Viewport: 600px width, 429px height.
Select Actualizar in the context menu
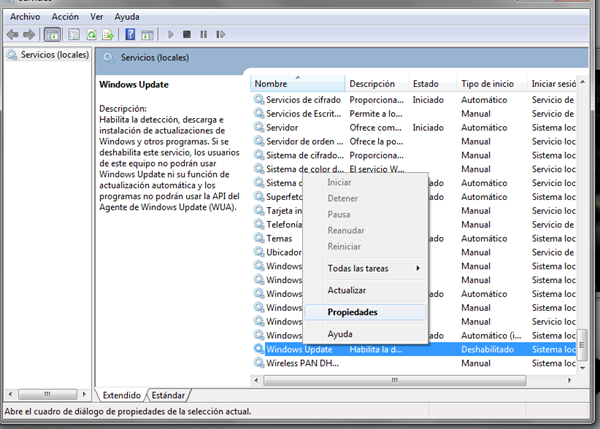pyautogui.click(x=346, y=290)
